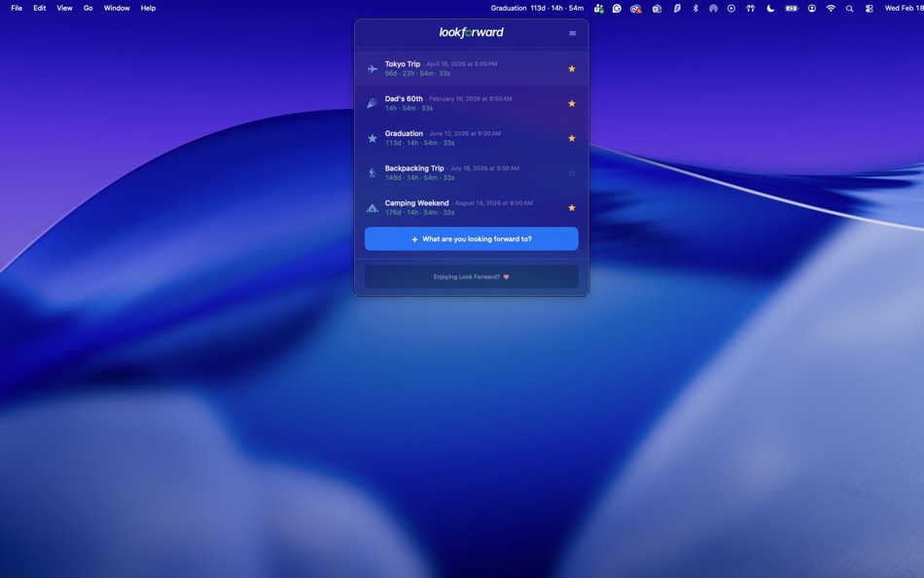Click the Wi-Fi icon in the menu bar

click(x=829, y=7)
